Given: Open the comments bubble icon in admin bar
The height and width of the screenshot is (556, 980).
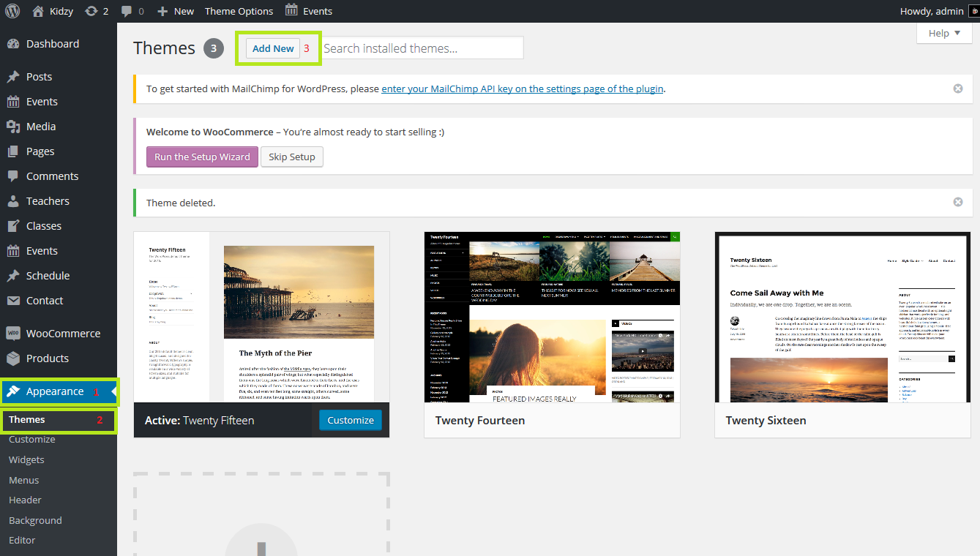Looking at the screenshot, I should point(127,12).
